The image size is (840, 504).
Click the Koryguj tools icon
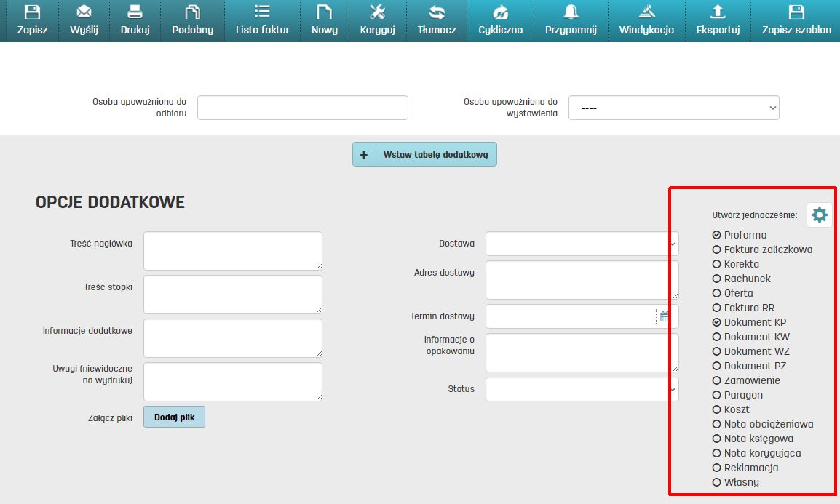[376, 12]
